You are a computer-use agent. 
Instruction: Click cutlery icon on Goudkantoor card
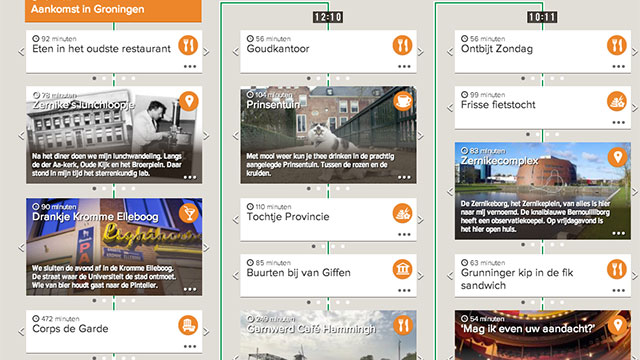click(x=402, y=45)
